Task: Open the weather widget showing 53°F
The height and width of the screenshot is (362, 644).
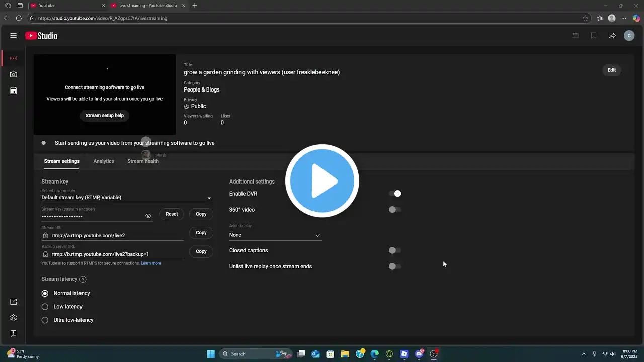Action: coord(23,354)
